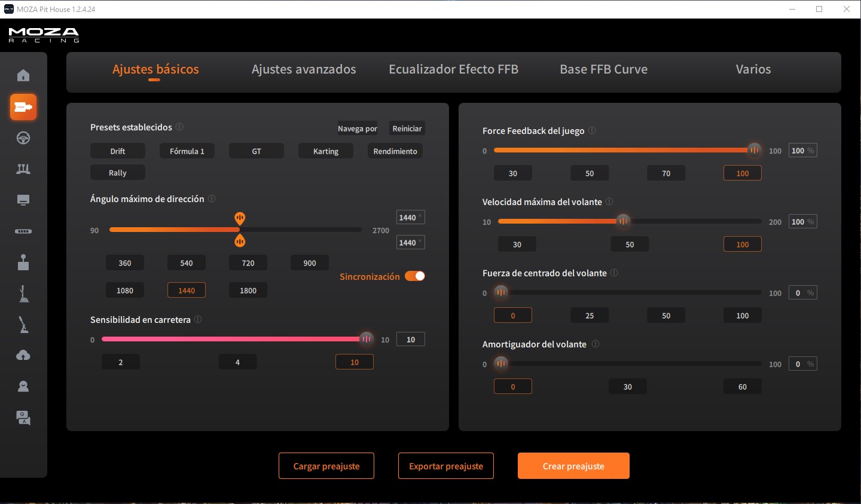Image resolution: width=861 pixels, height=504 pixels.
Task: Click the Force Feedback del juego slider handle
Action: (x=755, y=150)
